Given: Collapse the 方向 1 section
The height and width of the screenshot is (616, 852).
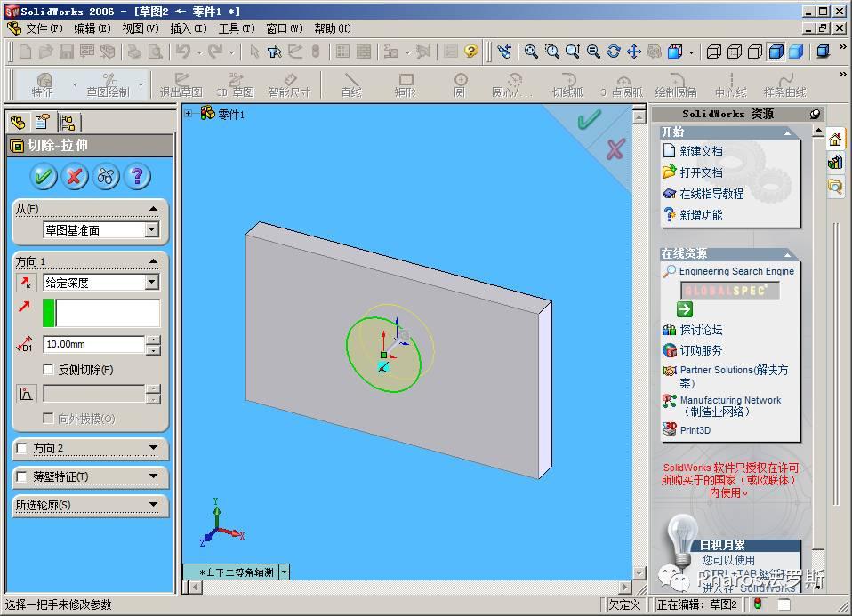Looking at the screenshot, I should [x=154, y=261].
